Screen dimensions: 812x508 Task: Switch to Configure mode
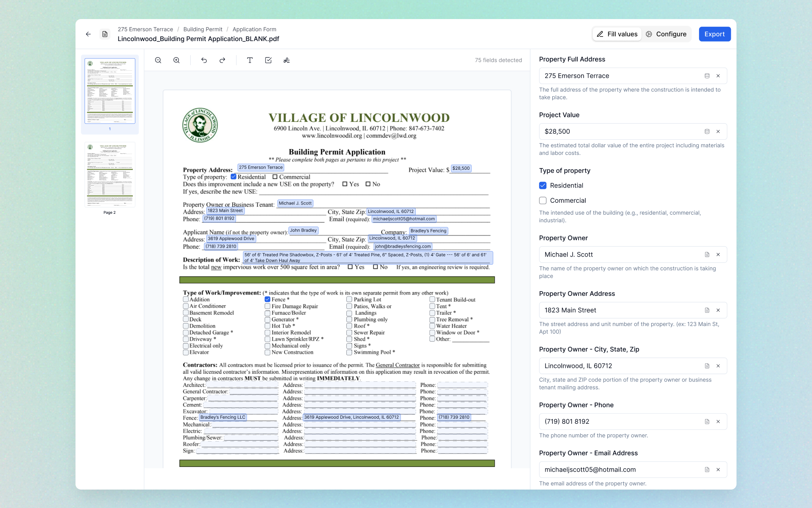tap(666, 34)
